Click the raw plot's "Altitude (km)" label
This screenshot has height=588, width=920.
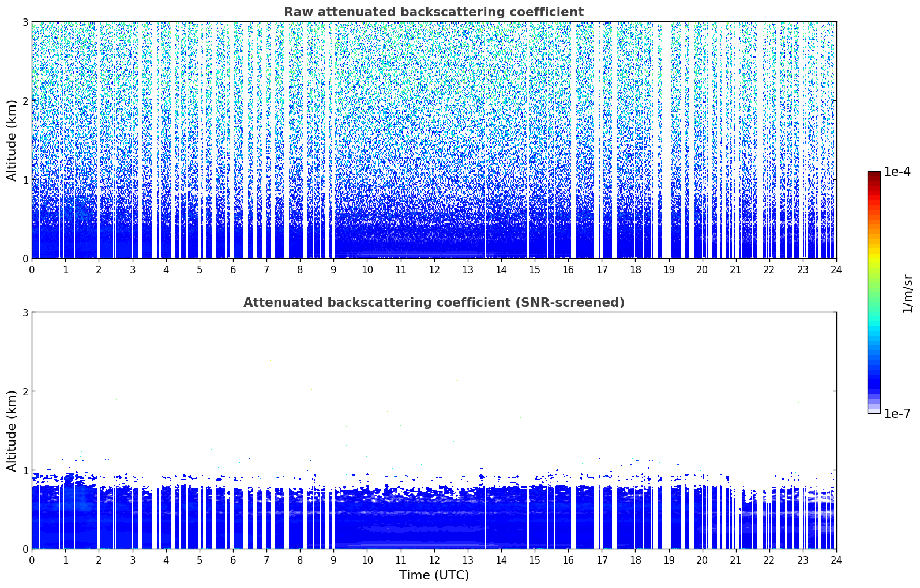12,140
